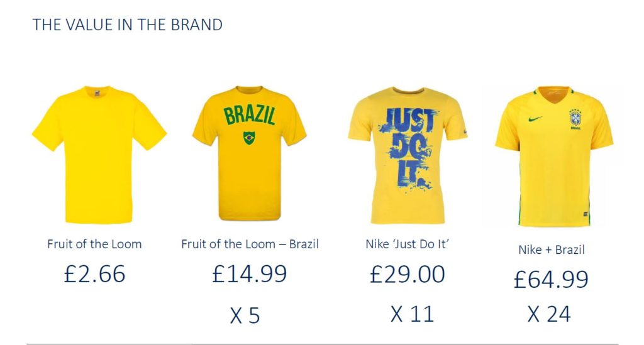Click the Nike 'Just Do It' caption
The image size is (644, 345).
pyautogui.click(x=408, y=244)
